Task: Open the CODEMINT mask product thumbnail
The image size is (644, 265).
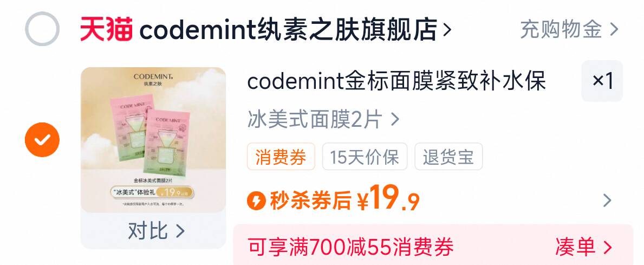Action: pyautogui.click(x=153, y=140)
